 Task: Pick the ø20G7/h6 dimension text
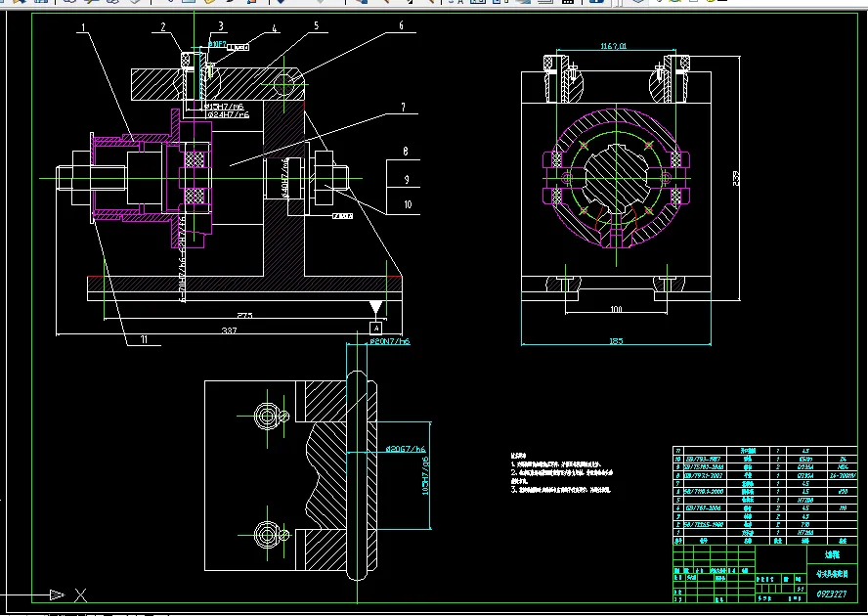tap(406, 449)
